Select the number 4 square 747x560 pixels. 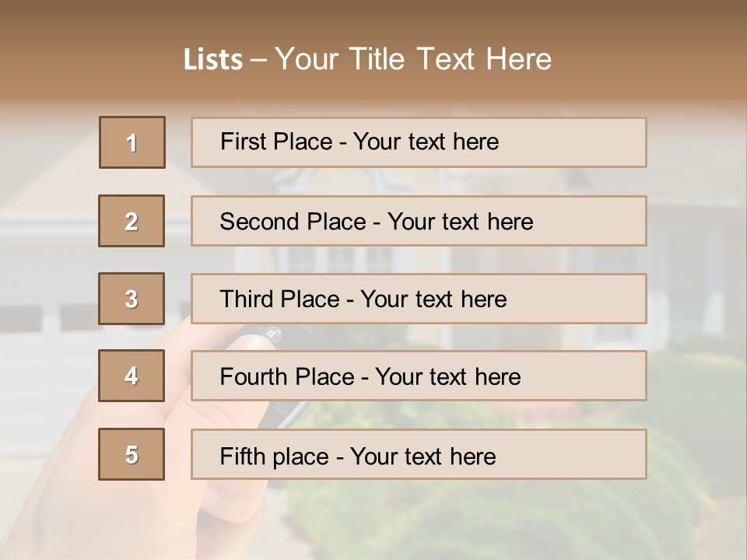[x=132, y=376]
